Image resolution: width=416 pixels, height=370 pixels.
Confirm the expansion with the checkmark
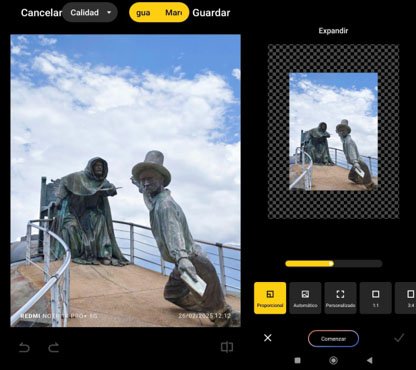399,338
